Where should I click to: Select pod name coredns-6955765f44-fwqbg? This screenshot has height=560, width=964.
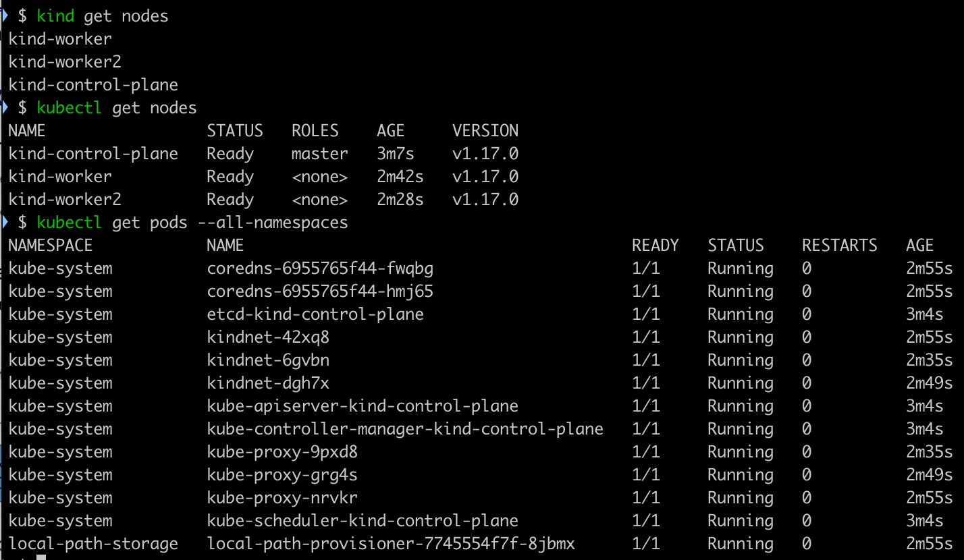[x=320, y=268]
